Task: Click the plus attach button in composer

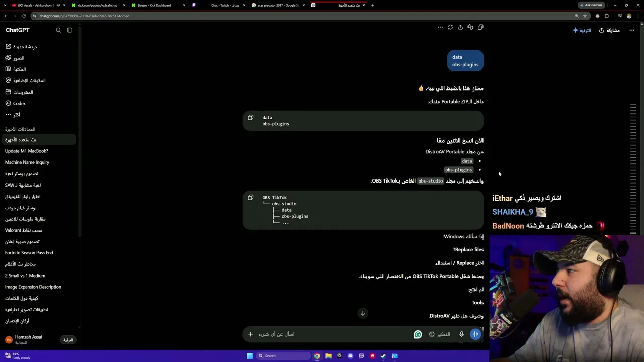Action: (x=250, y=334)
